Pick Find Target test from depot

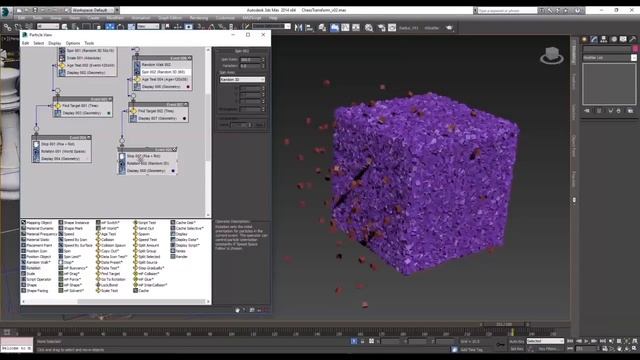point(108,274)
